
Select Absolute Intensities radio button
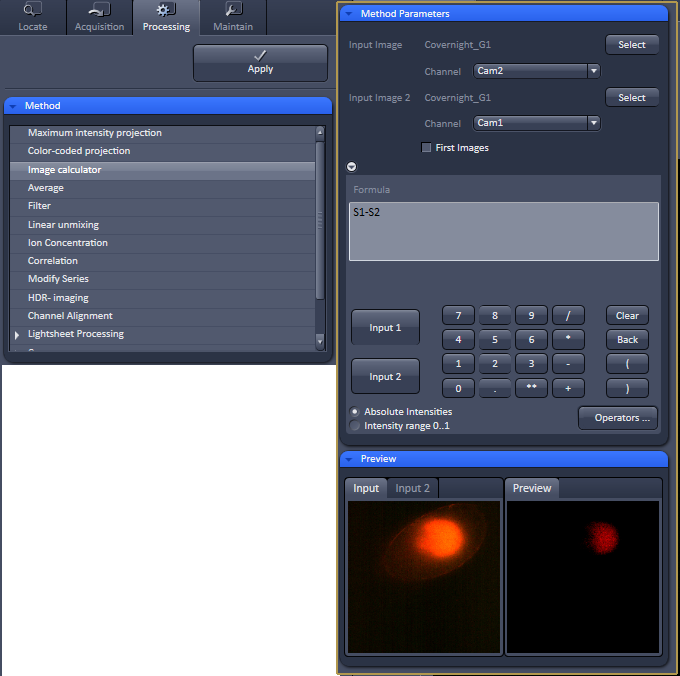[355, 412]
